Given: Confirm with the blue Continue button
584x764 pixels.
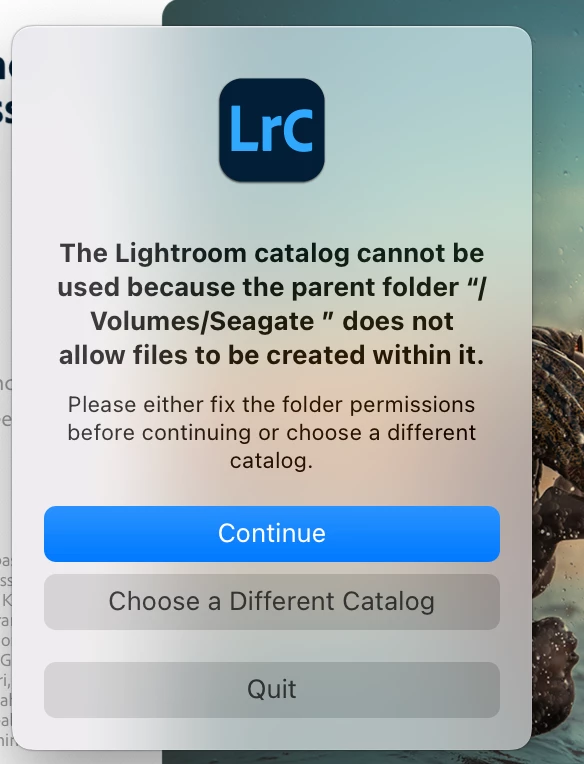Looking at the screenshot, I should pyautogui.click(x=272, y=534).
